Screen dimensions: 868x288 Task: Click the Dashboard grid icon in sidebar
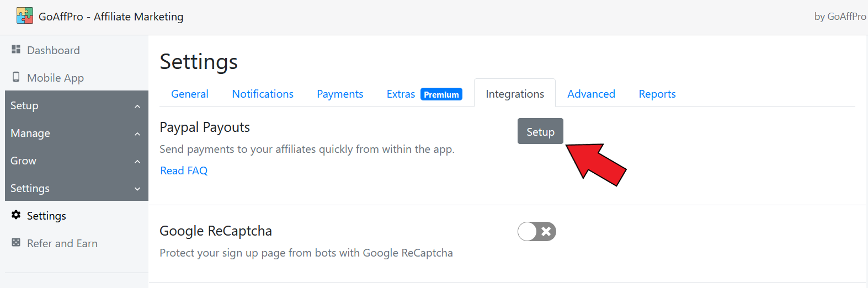(x=16, y=50)
